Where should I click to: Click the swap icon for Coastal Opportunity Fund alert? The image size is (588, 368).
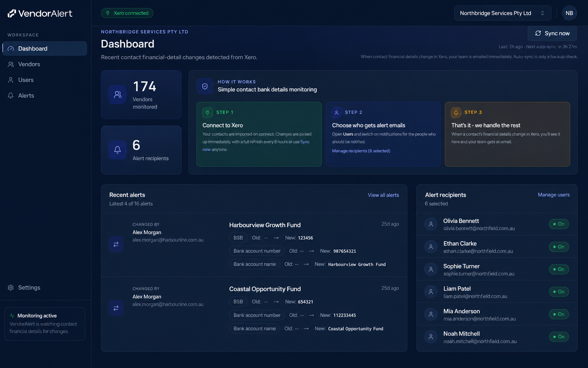116,308
